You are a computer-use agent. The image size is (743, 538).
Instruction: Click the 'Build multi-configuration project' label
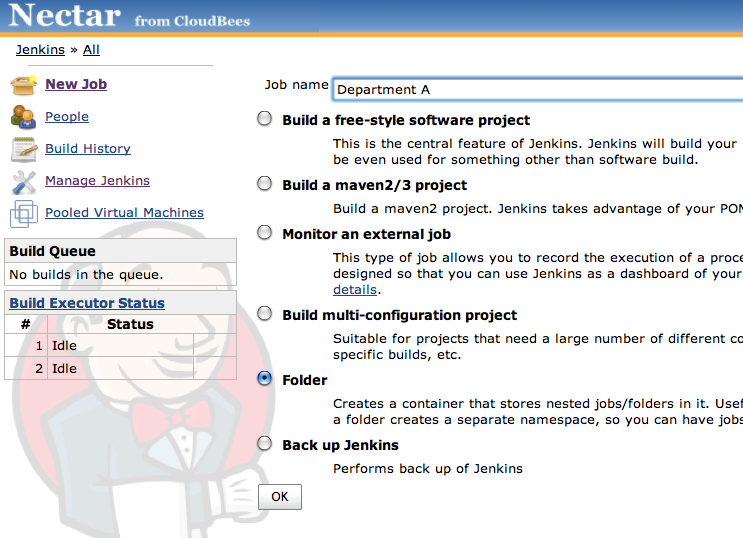pos(399,315)
